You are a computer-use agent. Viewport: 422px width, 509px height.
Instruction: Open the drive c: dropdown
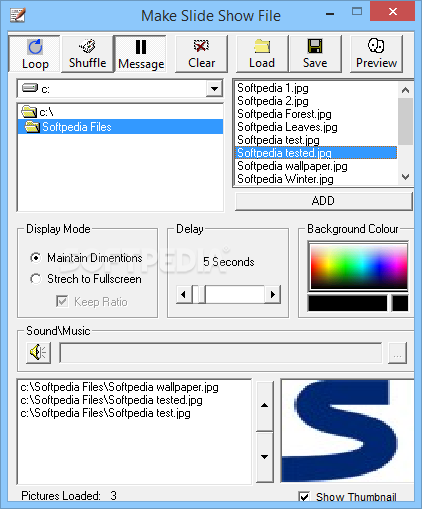coord(214,89)
